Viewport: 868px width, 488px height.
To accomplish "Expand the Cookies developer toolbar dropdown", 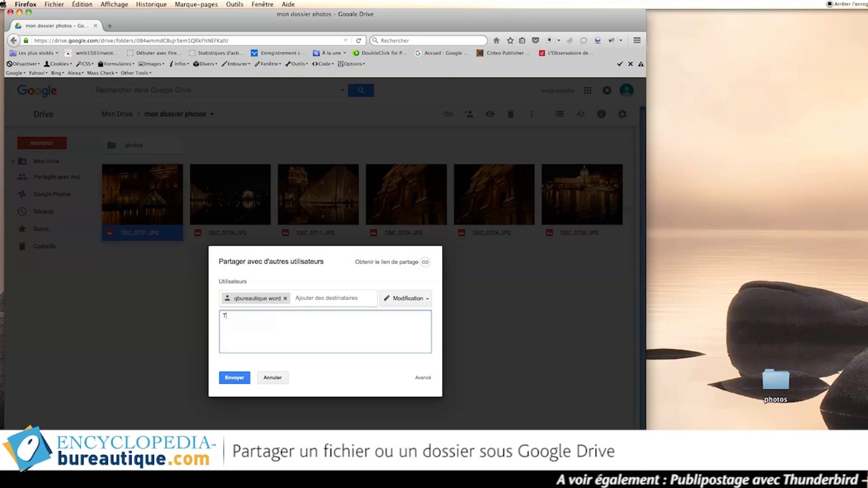I will [59, 64].
